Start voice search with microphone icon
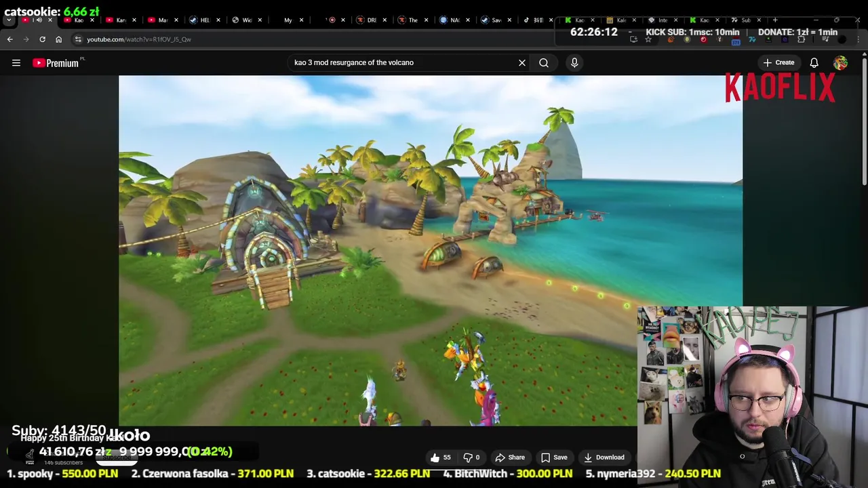Image resolution: width=868 pixels, height=488 pixels. (574, 62)
